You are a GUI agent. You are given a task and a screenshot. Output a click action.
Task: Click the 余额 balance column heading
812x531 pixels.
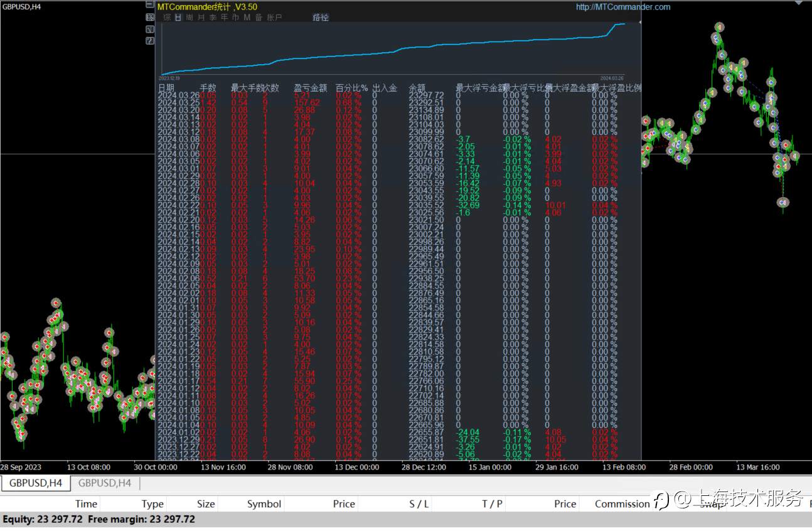pos(417,88)
